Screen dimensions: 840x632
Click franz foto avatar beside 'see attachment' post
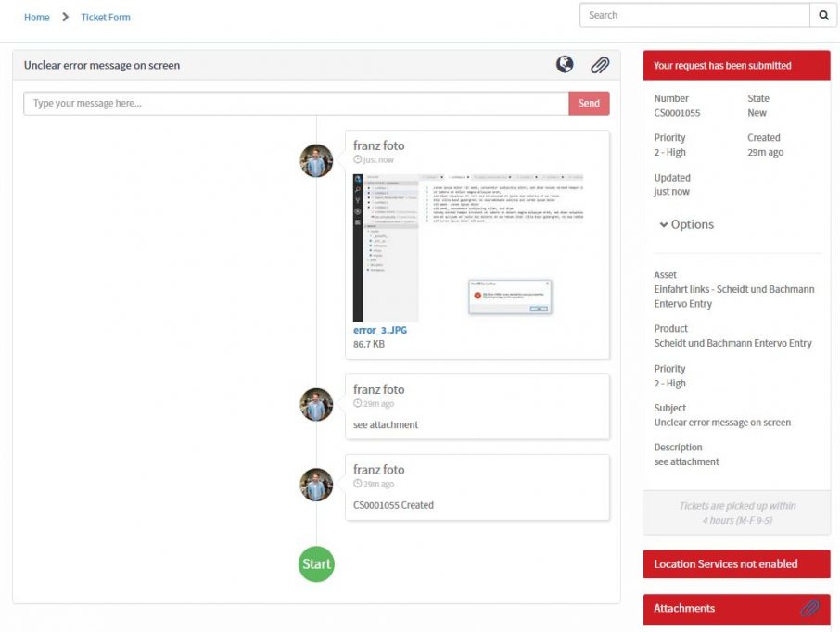tap(316, 404)
